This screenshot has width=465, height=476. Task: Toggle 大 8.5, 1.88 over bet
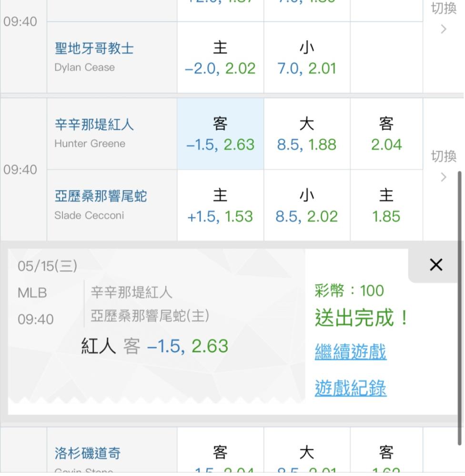pyautogui.click(x=307, y=134)
